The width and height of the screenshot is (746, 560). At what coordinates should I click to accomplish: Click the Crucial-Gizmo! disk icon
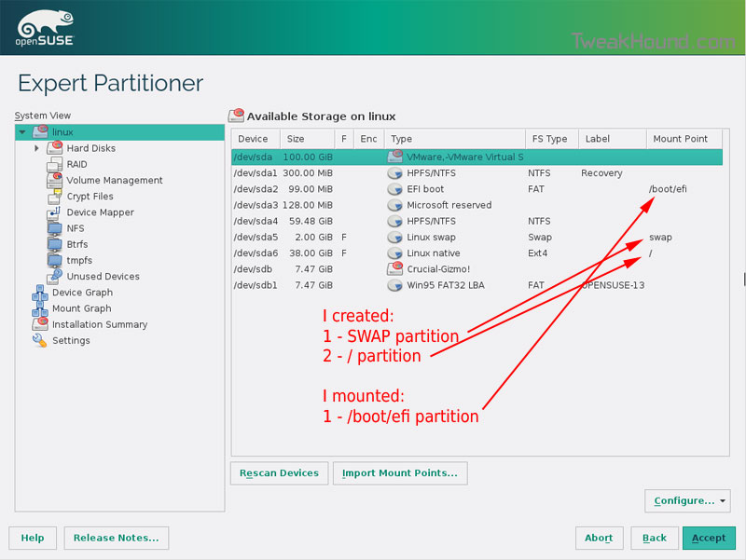click(394, 269)
